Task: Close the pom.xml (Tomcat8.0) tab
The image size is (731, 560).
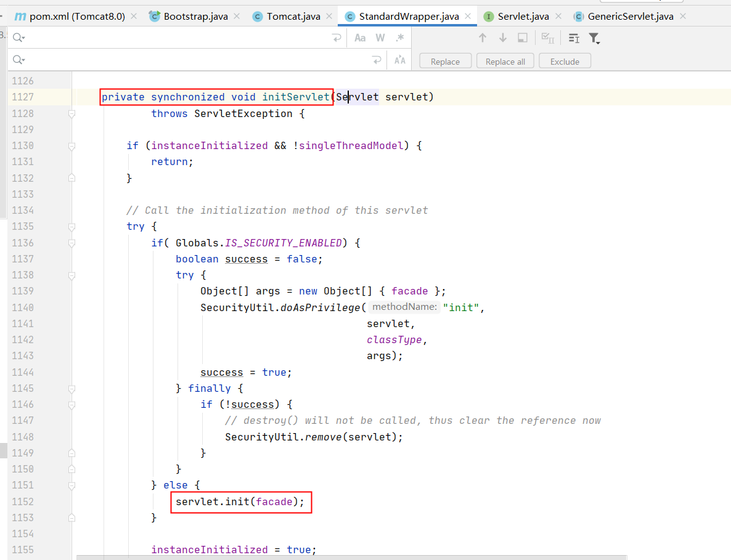Action: coord(134,16)
